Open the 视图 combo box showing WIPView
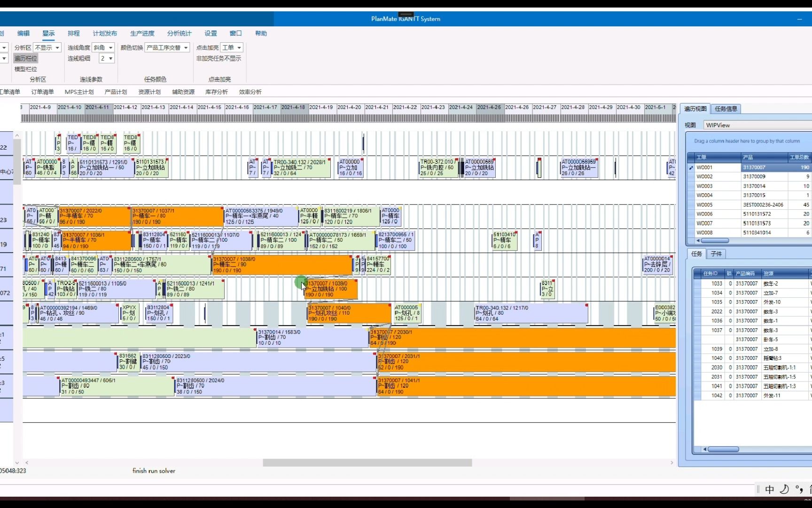The height and width of the screenshot is (508, 812). coord(757,125)
